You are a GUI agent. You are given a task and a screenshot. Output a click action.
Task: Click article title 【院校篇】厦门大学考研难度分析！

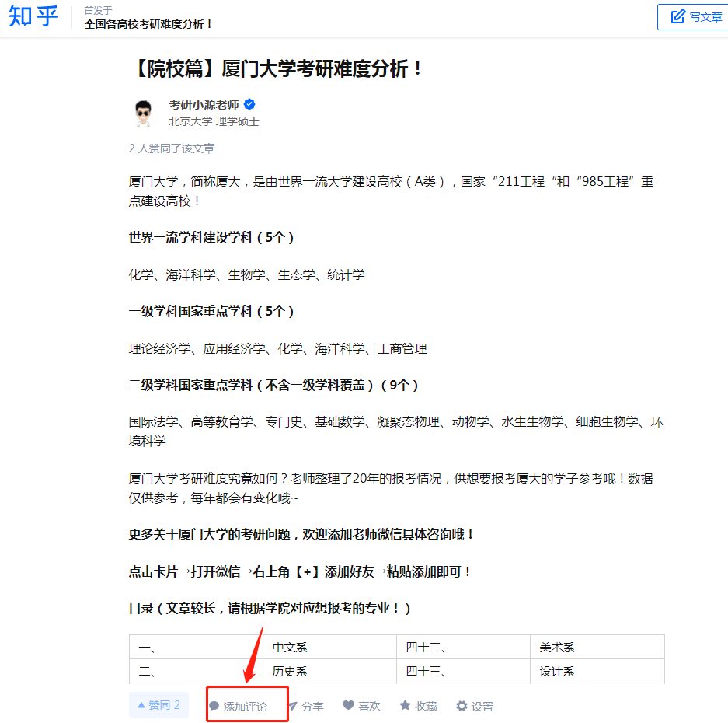[x=277, y=68]
